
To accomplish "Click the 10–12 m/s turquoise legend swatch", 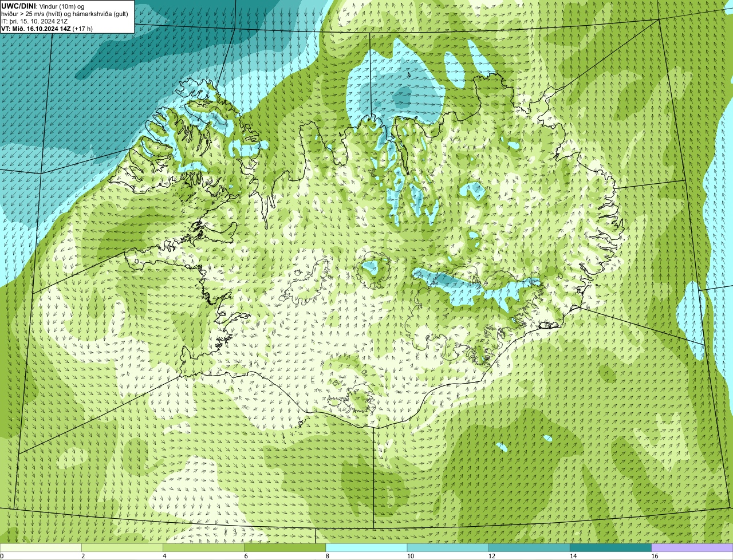I will click(x=447, y=547).
